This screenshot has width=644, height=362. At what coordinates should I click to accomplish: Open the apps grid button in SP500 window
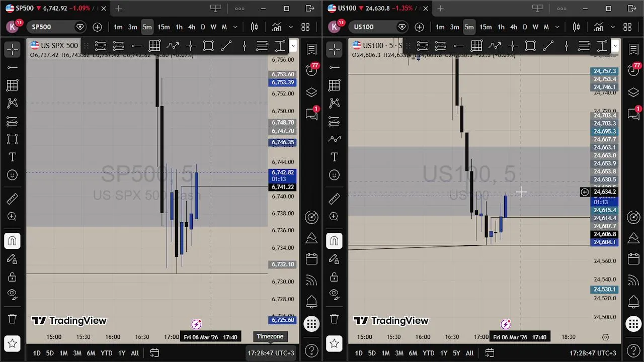tap(311, 324)
